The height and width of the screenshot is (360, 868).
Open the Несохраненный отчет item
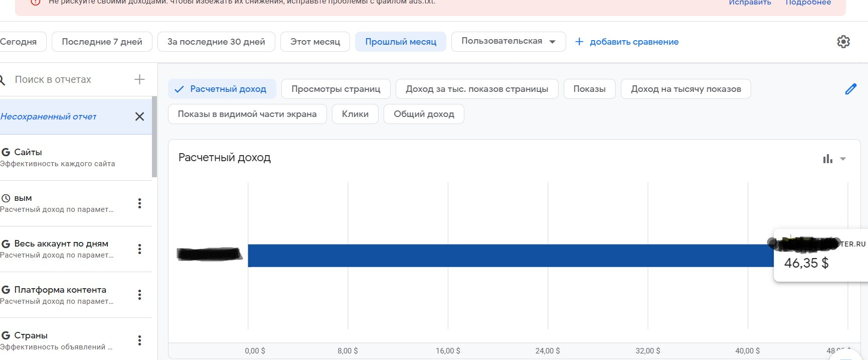tap(75, 116)
